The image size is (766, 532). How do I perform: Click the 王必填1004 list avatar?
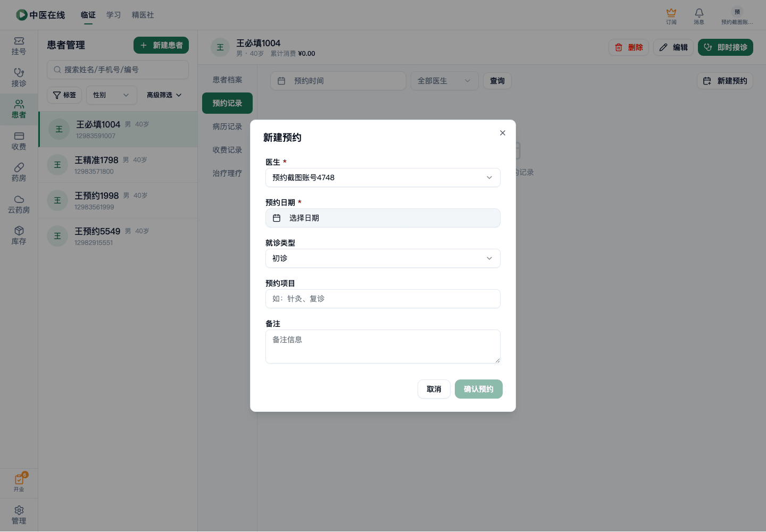point(59,129)
